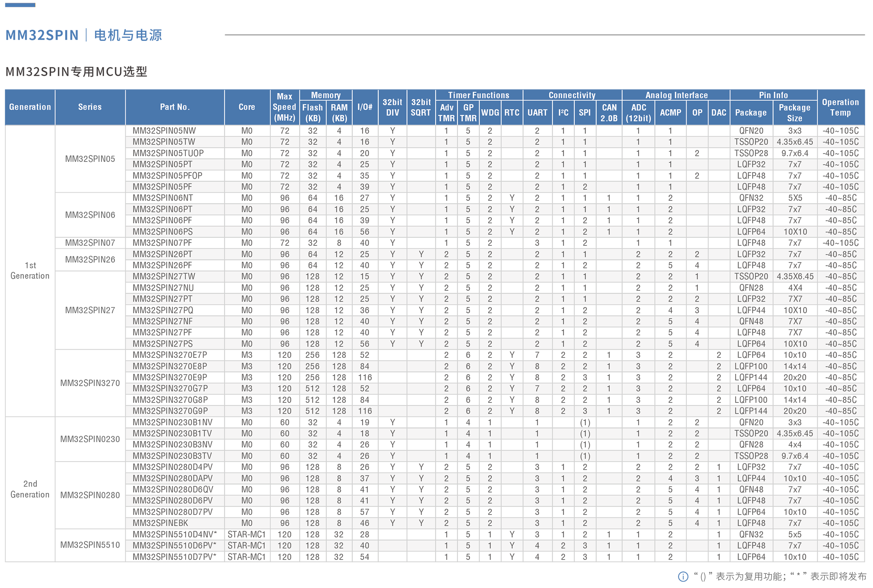The width and height of the screenshot is (873, 588).
Task: Click the RTC column header
Action: (512, 113)
